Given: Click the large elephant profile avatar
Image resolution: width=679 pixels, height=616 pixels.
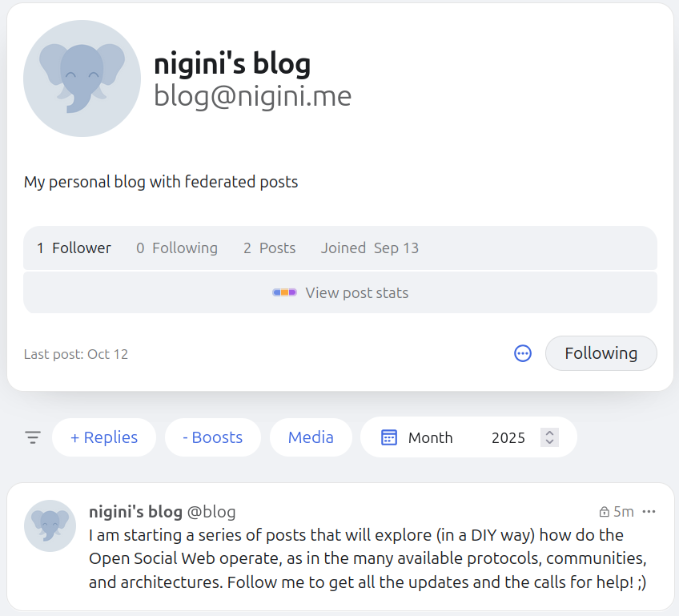Looking at the screenshot, I should pyautogui.click(x=82, y=79).
